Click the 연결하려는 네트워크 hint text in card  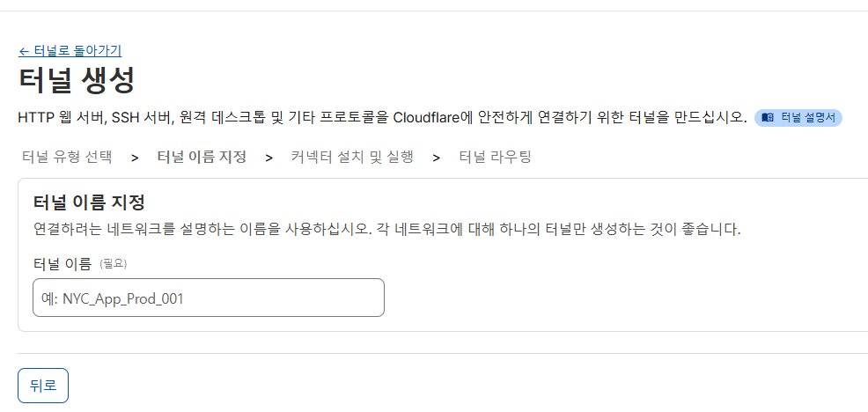[x=387, y=229]
